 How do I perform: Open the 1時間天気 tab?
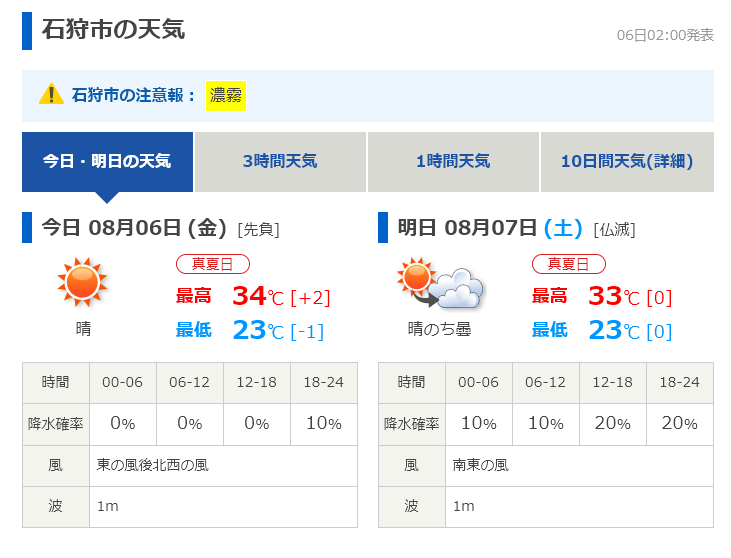[x=453, y=161]
